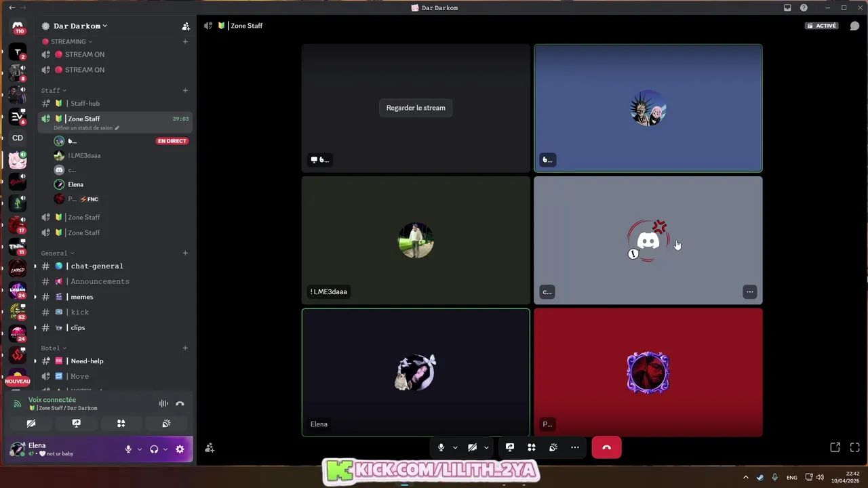This screenshot has height=488, width=868.
Task: Create channel in Hotel category
Action: click(x=185, y=348)
